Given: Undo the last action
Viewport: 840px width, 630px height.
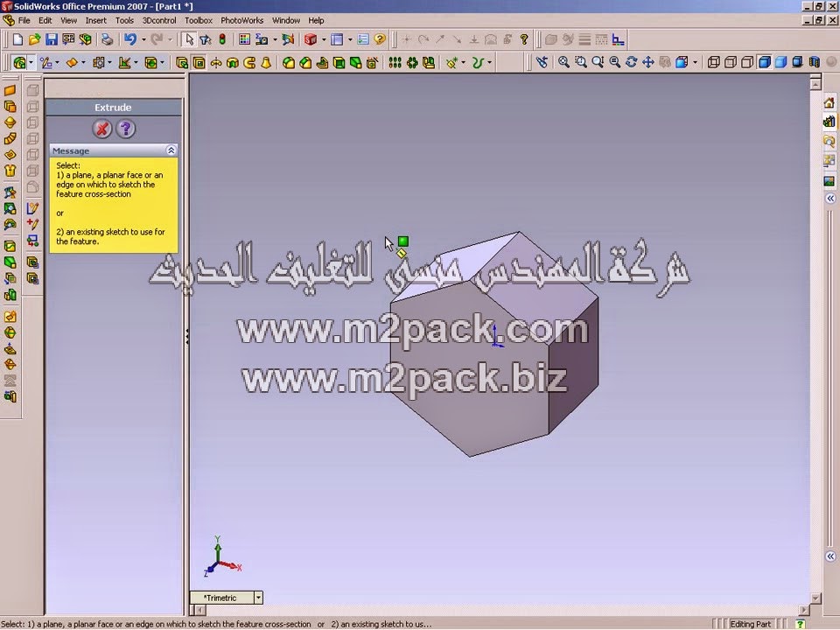Looking at the screenshot, I should (x=130, y=39).
